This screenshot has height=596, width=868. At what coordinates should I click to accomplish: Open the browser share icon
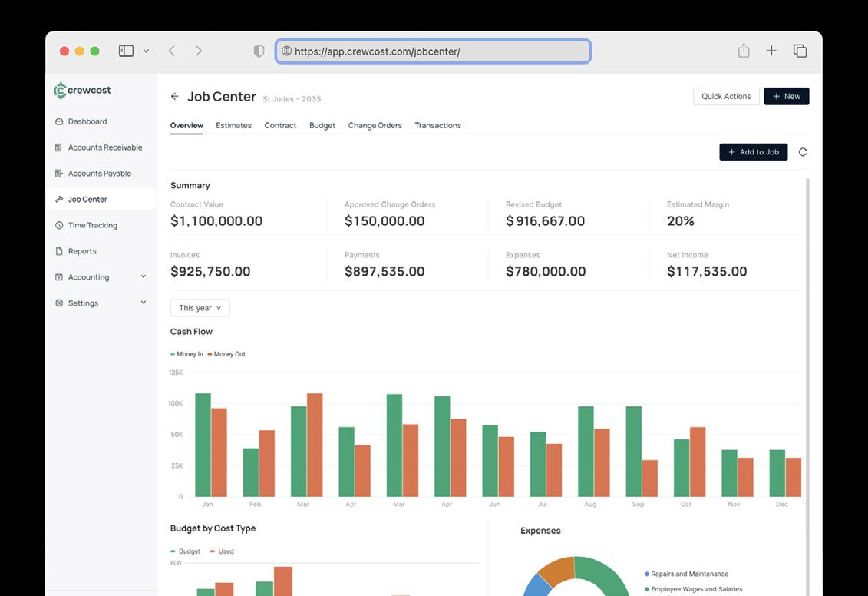pos(744,51)
